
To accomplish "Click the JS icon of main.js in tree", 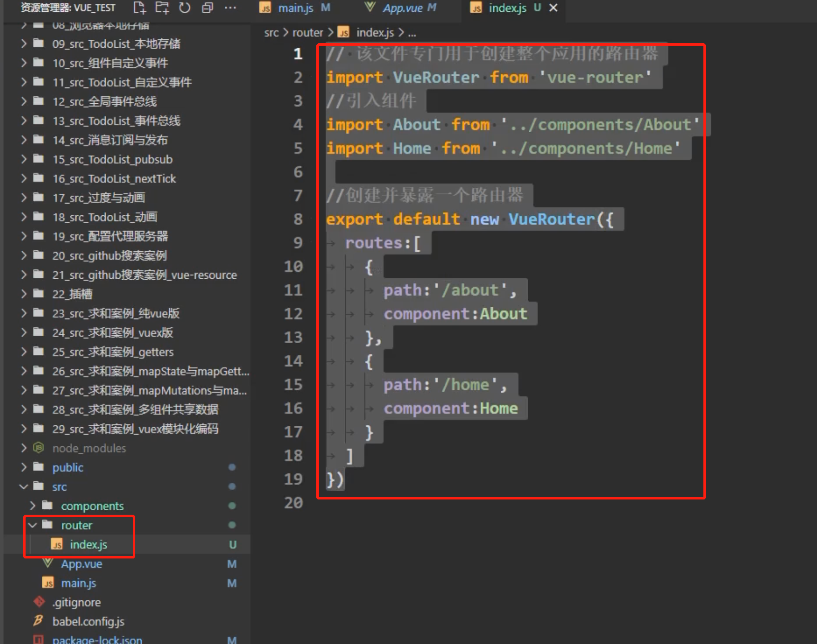I will click(x=48, y=583).
